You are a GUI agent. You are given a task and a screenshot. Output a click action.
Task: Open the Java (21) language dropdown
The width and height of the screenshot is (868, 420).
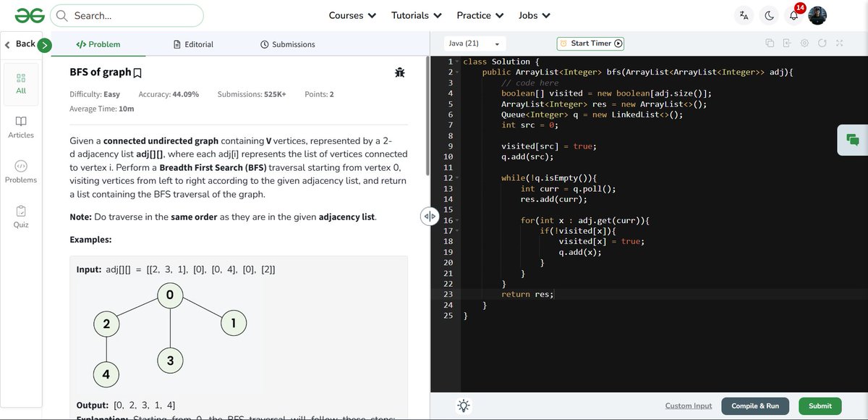click(x=475, y=43)
